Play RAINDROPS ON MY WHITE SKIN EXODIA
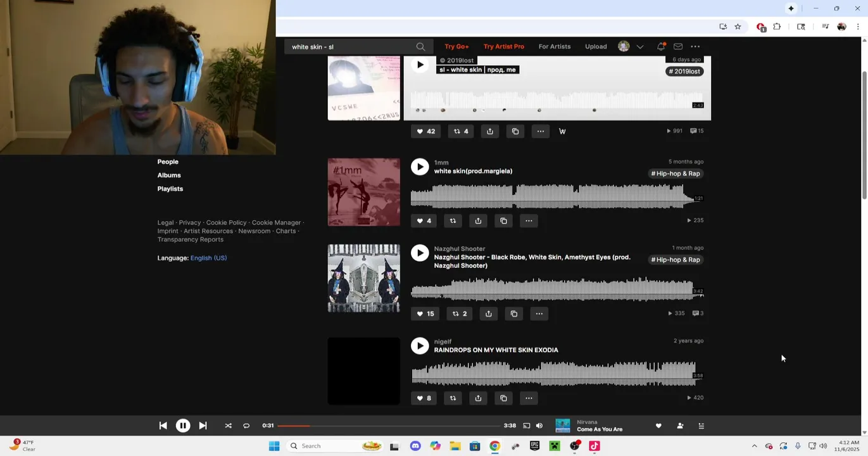The image size is (868, 456). tap(420, 346)
